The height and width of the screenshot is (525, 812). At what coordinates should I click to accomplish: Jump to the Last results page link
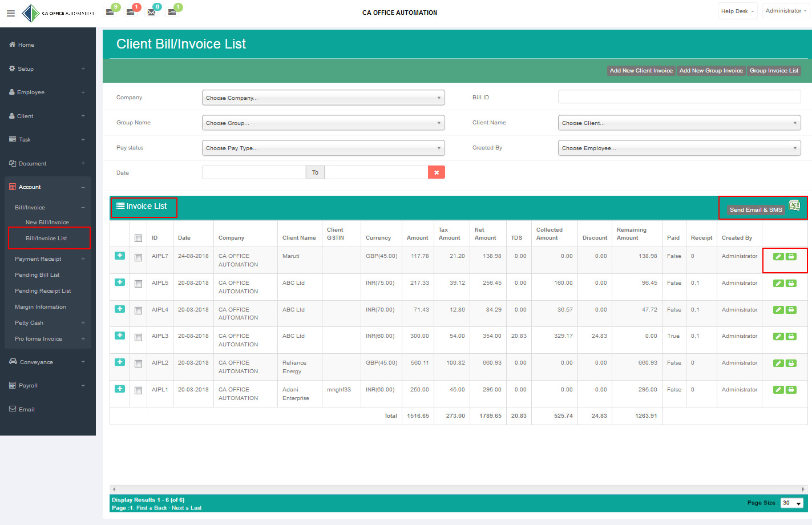click(x=196, y=508)
